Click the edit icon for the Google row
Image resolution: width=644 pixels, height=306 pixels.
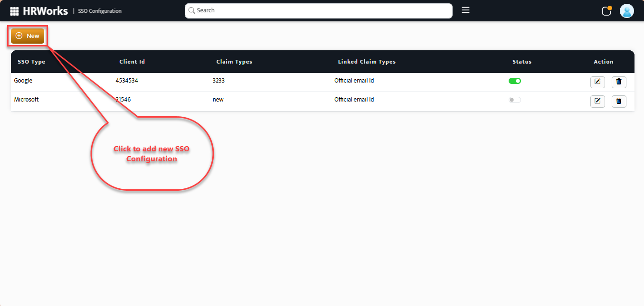click(597, 82)
